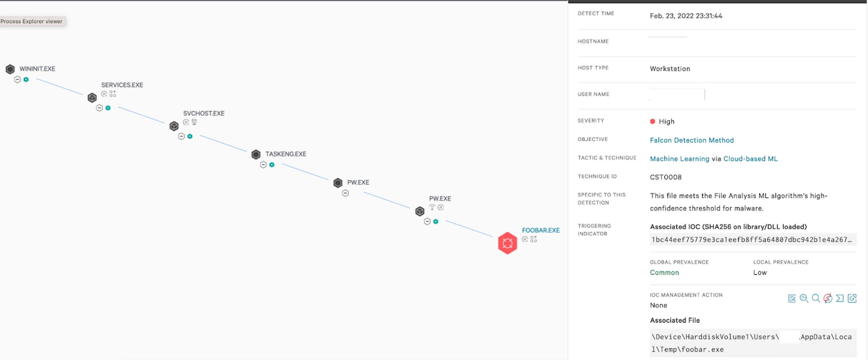Click the IOC edit/notes document icon

click(x=792, y=298)
